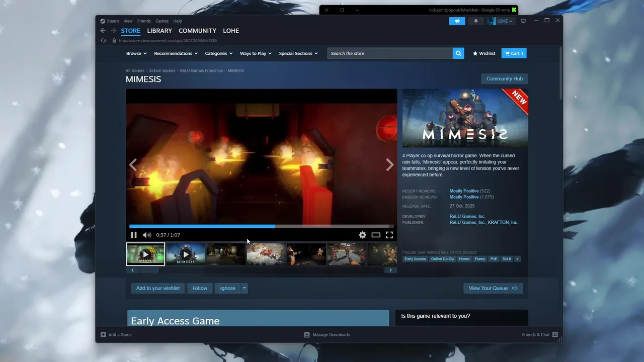Open the Cart with 1 item

click(x=514, y=53)
